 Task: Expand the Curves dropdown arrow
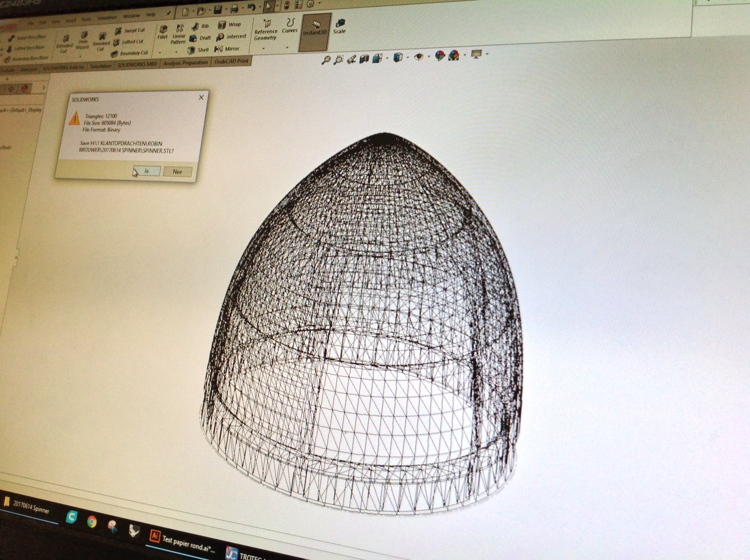287,47
